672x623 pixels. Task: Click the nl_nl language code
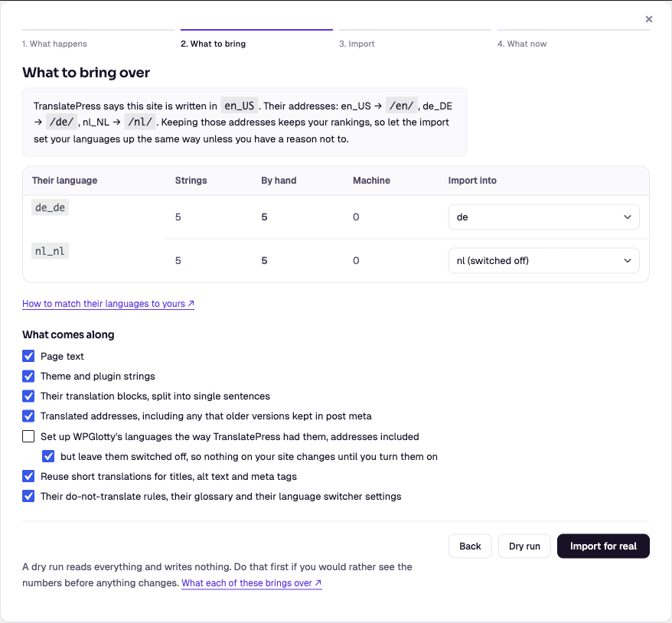click(51, 251)
